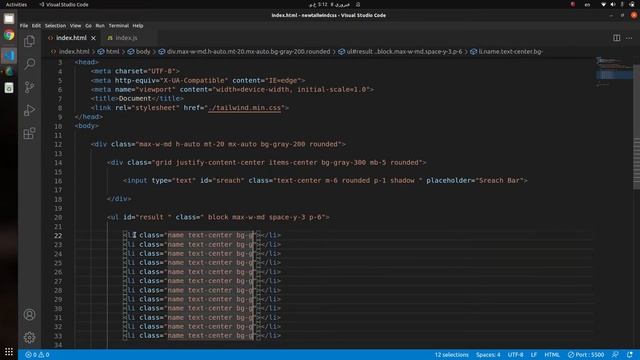Open the Accounts menu icon
The height and width of the screenshot is (360, 640).
29,315
